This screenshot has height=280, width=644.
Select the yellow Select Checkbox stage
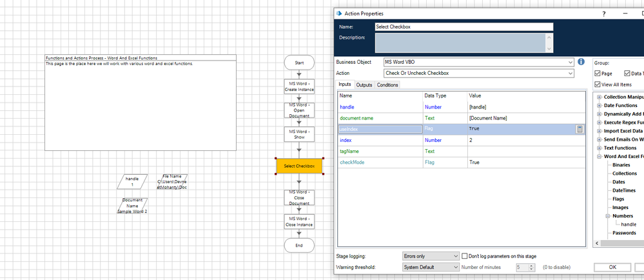tap(299, 166)
